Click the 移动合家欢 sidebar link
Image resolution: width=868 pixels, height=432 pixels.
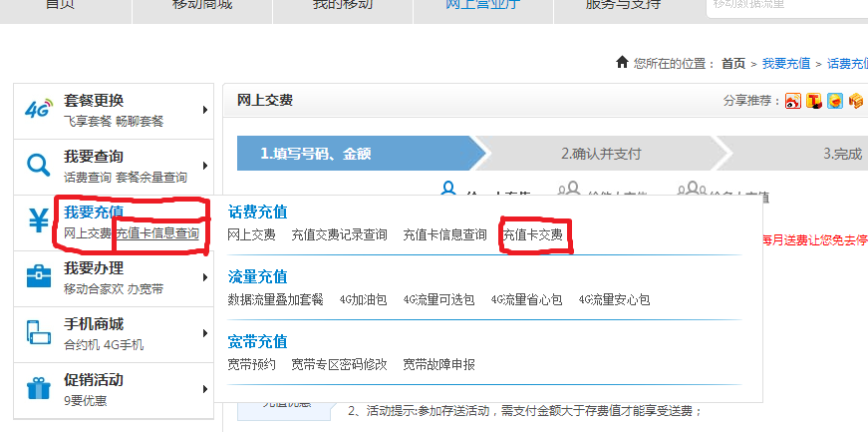[x=94, y=289]
